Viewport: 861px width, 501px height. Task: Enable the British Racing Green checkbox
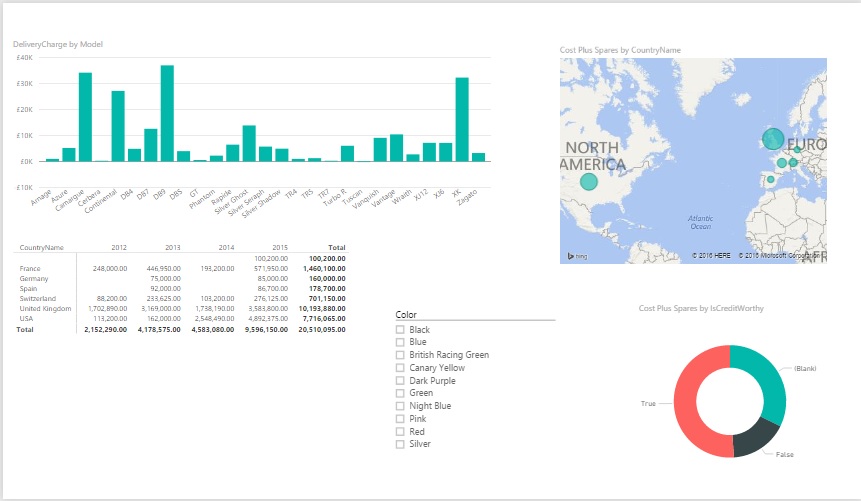[400, 355]
